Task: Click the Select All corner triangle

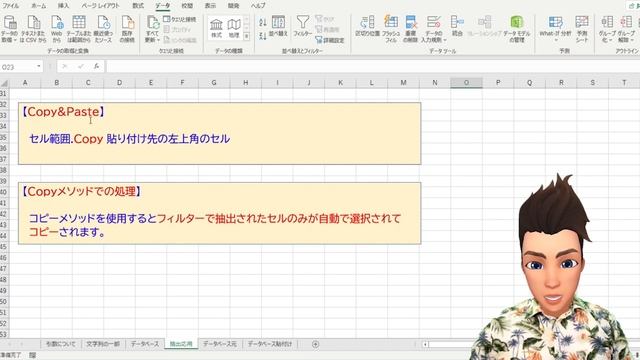Action: (4, 83)
